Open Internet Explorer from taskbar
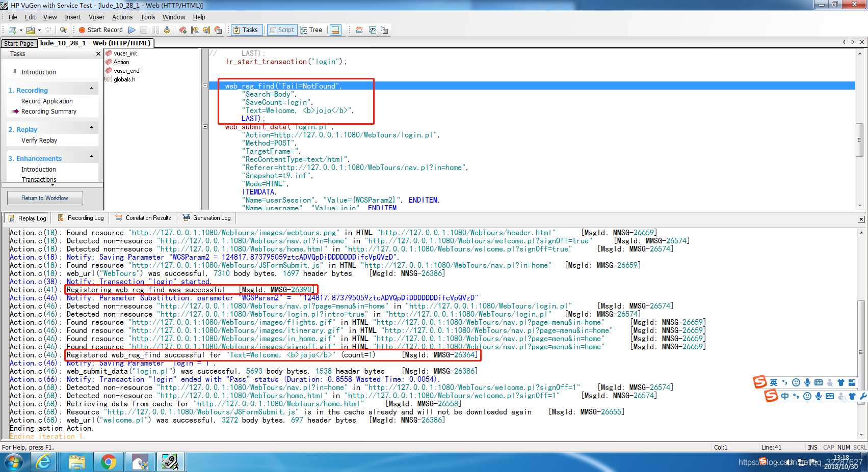This screenshot has width=868, height=472. 44,462
